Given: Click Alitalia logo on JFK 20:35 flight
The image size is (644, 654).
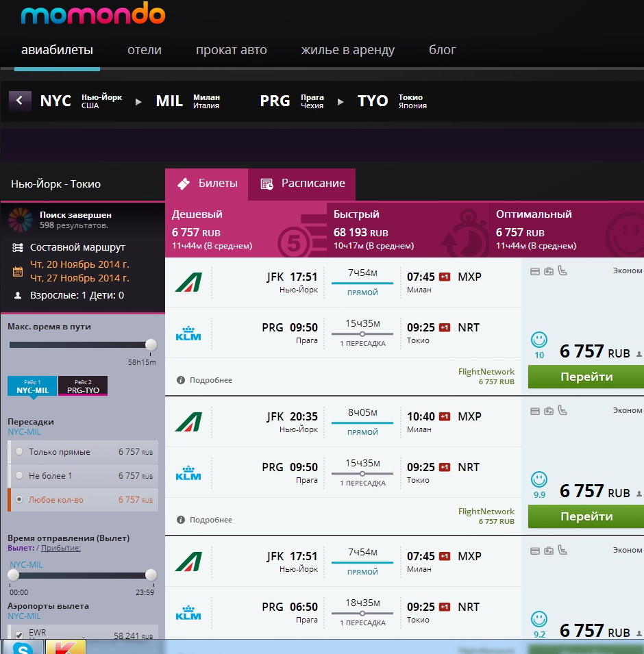Looking at the screenshot, I should [x=188, y=422].
